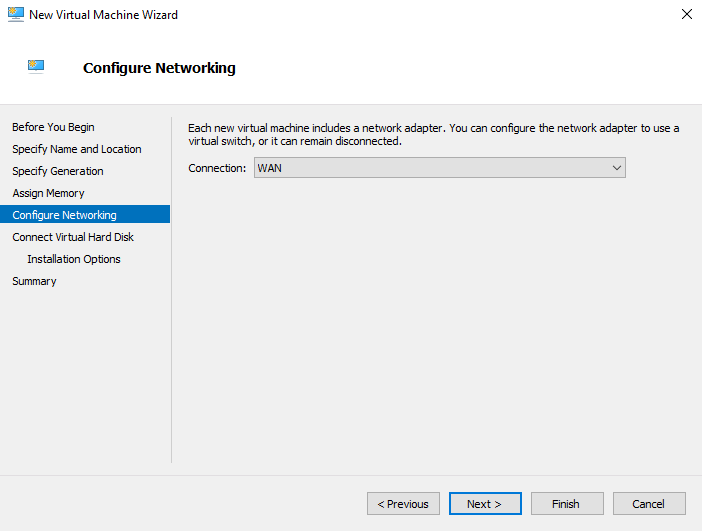The image size is (702, 531).
Task: Open the Assign Memory step
Action: (x=48, y=193)
